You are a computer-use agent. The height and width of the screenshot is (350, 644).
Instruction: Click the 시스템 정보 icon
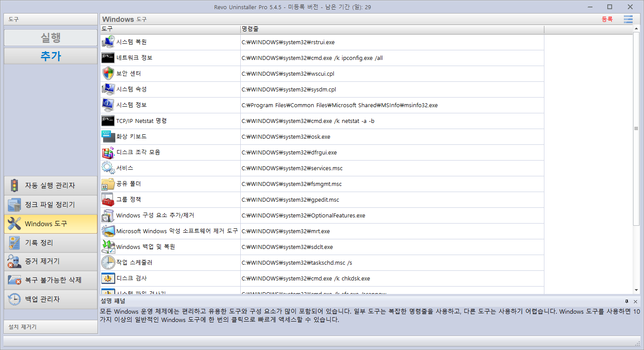[x=108, y=105]
